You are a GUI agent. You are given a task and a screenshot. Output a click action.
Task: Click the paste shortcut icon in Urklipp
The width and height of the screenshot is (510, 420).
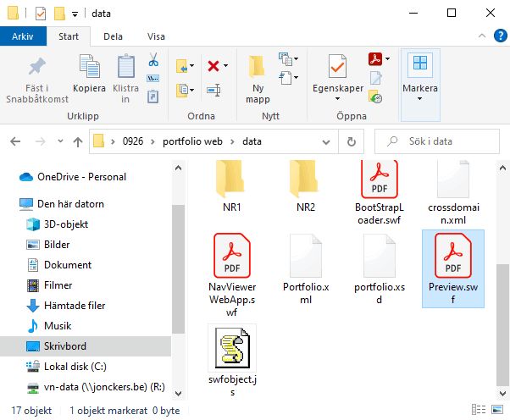tap(152, 97)
